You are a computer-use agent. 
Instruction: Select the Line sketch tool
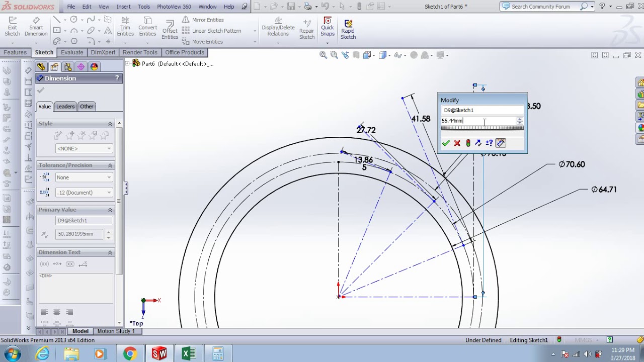[x=57, y=20]
